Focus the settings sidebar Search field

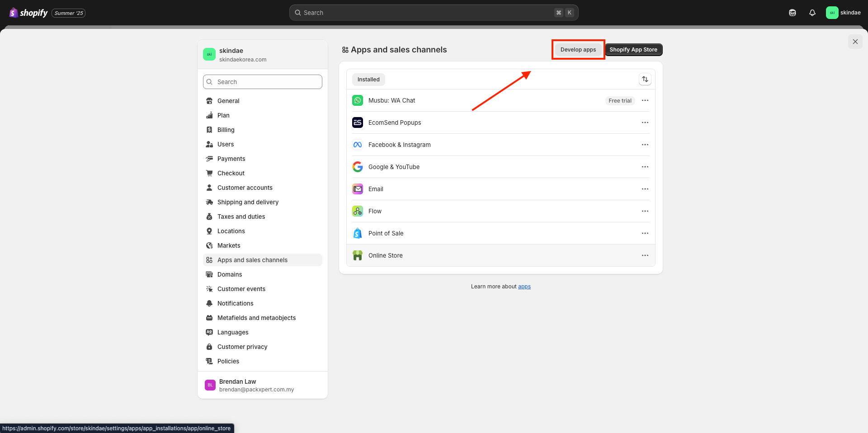[263, 82]
